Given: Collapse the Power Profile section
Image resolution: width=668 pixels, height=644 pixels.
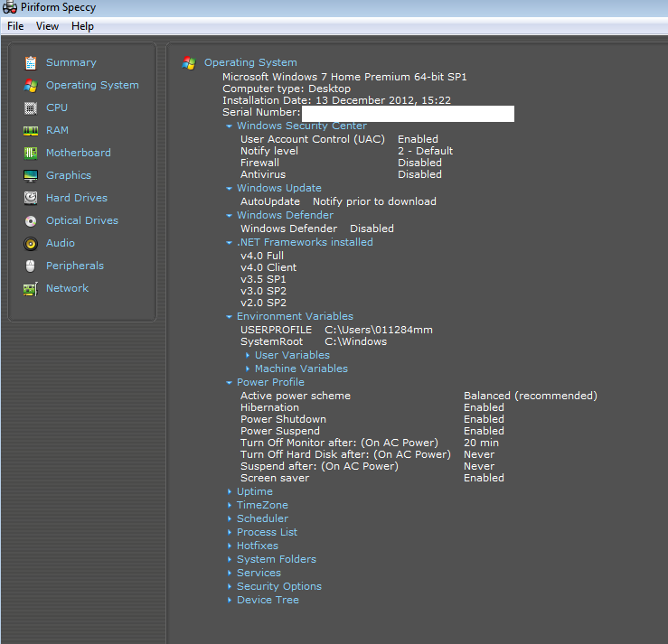Looking at the screenshot, I should [x=230, y=383].
